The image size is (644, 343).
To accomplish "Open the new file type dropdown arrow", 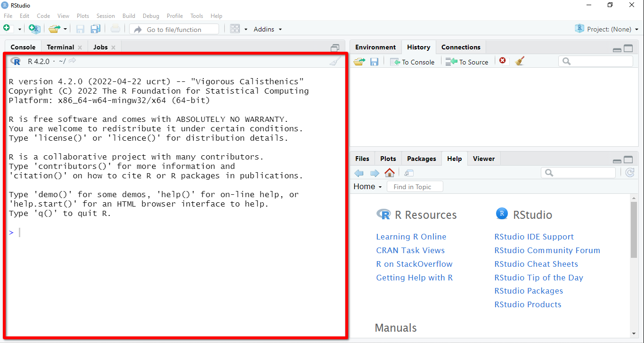I will (20, 29).
